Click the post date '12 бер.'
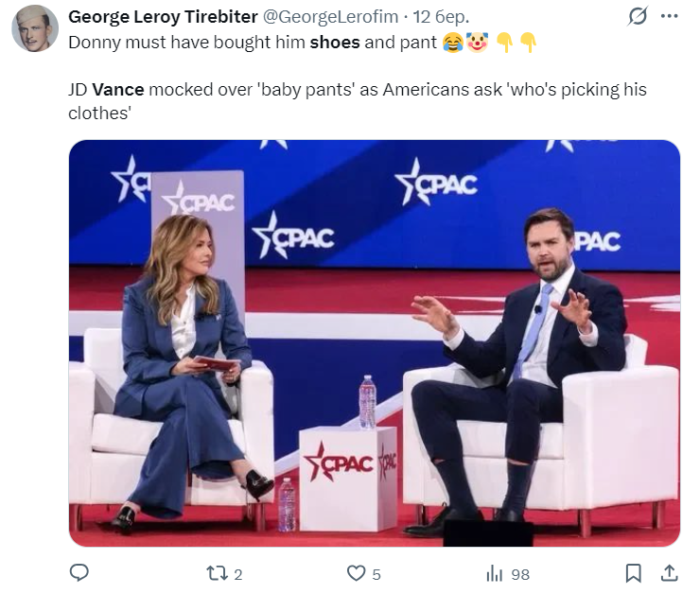Screen dimensions: 700x594 tap(442, 17)
